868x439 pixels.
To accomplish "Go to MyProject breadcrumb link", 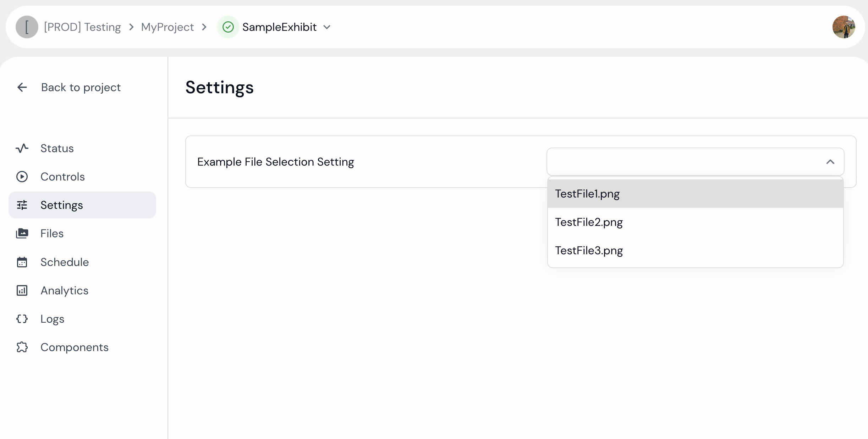I will coord(167,27).
